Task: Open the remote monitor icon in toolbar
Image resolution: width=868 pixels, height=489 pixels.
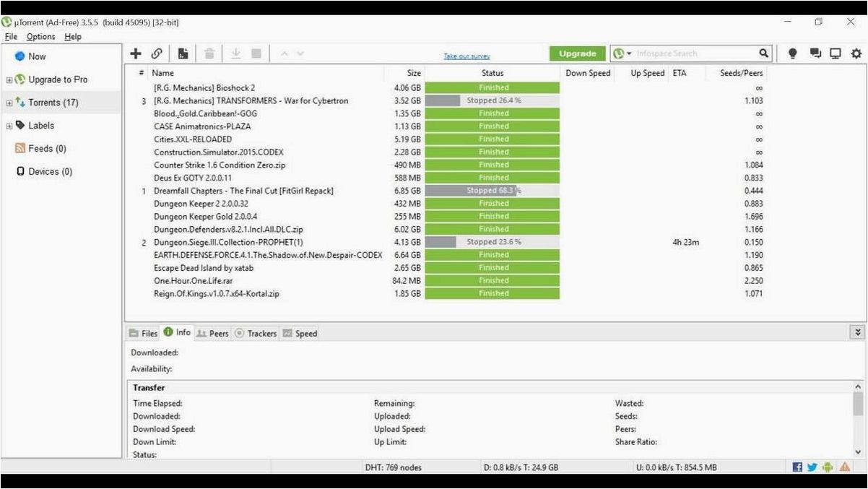Action: click(836, 53)
